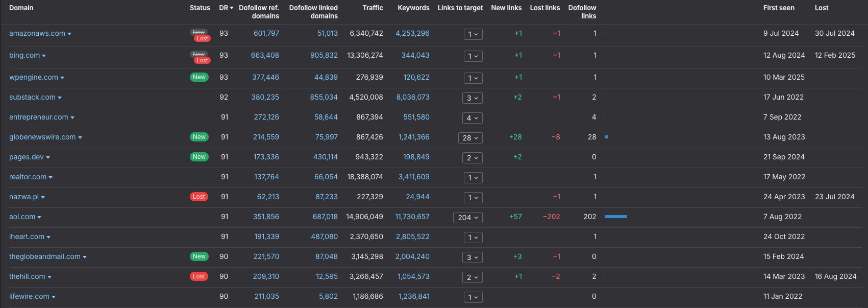Open the 204 links-to-target dropdown for aol.com
This screenshot has height=308, width=868.
coord(467,218)
